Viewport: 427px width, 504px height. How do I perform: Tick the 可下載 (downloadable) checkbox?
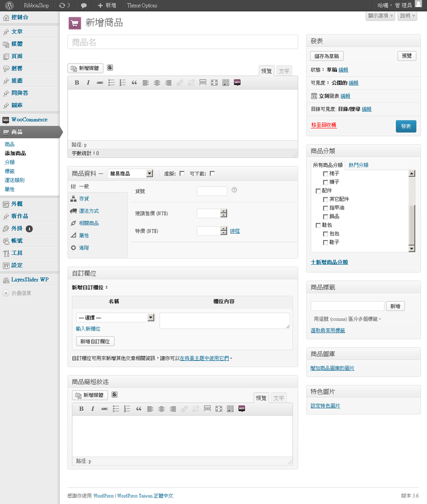(x=212, y=174)
